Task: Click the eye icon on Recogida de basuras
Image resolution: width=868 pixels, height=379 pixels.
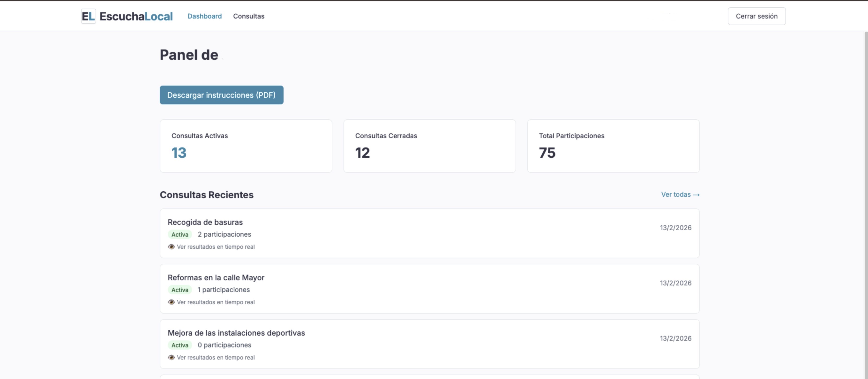Action: click(171, 246)
